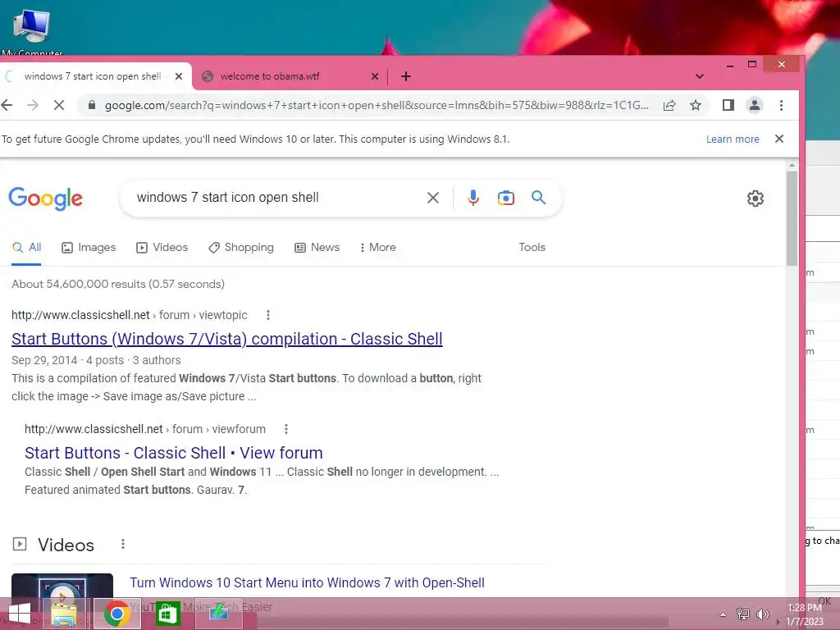Click the scrollbar up arrow
The height and width of the screenshot is (630, 840).
pos(792,166)
